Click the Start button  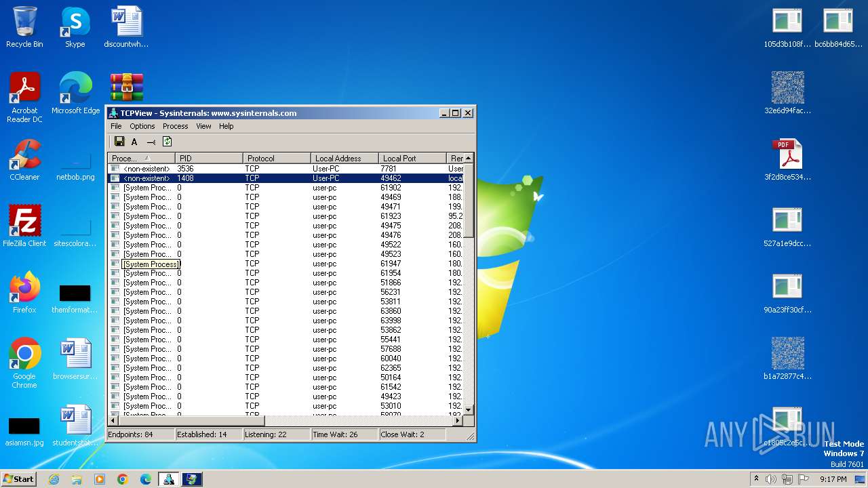[18, 479]
